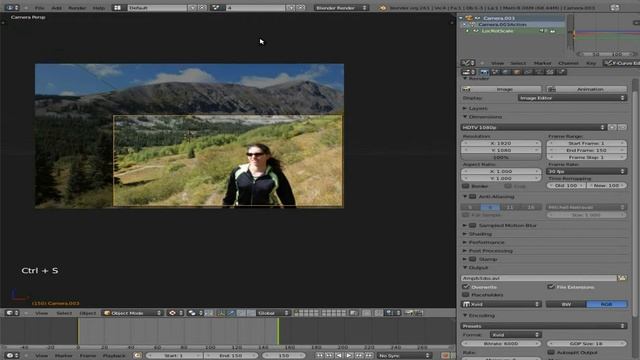Toggle the Anti-Aliasing checkbox

point(473,197)
